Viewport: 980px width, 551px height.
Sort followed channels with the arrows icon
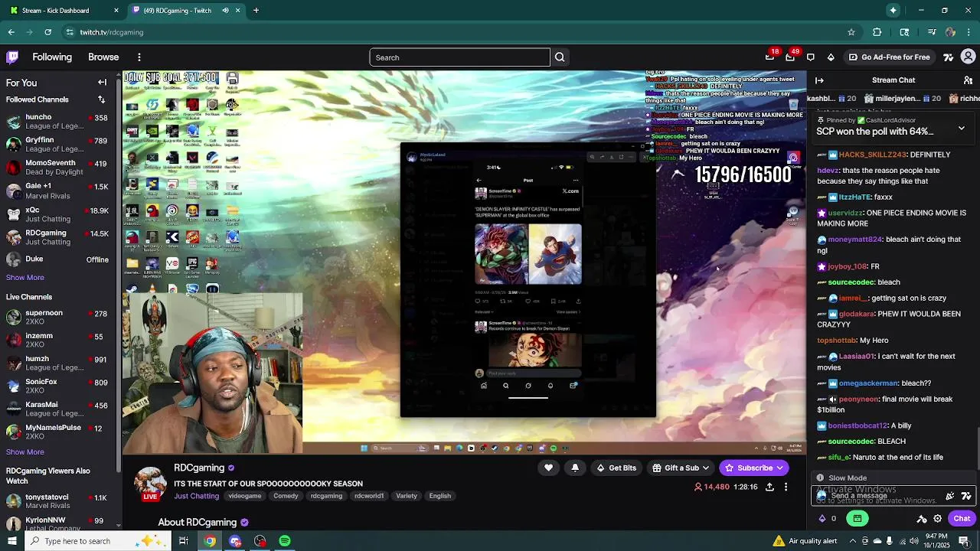(x=101, y=99)
